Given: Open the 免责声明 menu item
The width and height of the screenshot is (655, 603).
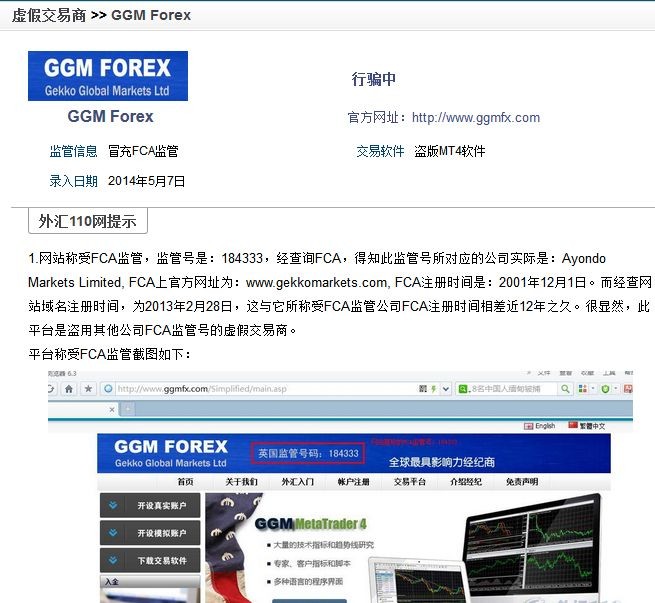Looking at the screenshot, I should 522,481.
